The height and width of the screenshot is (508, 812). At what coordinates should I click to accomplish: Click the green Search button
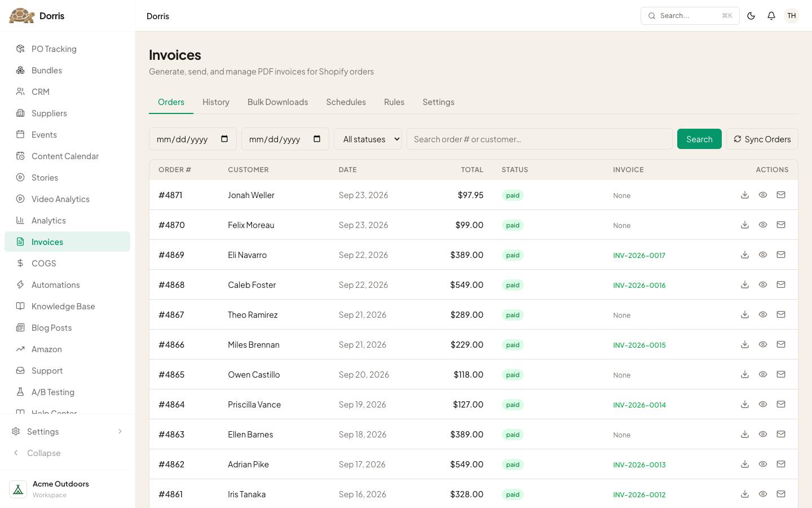[699, 139]
